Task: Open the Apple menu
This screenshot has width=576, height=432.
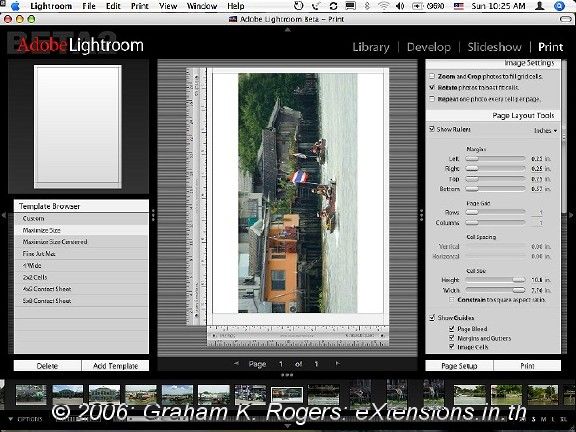Action: (15, 6)
